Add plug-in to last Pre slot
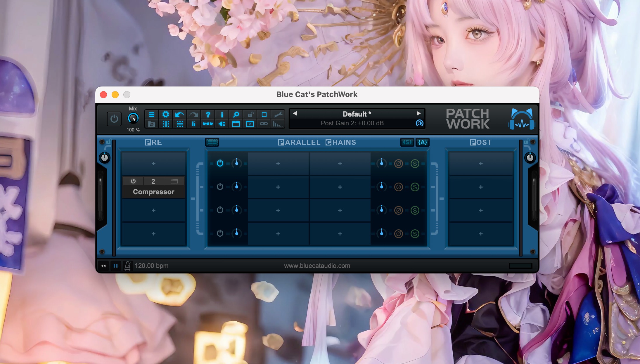Screen dimensions: 640x364 (154, 234)
